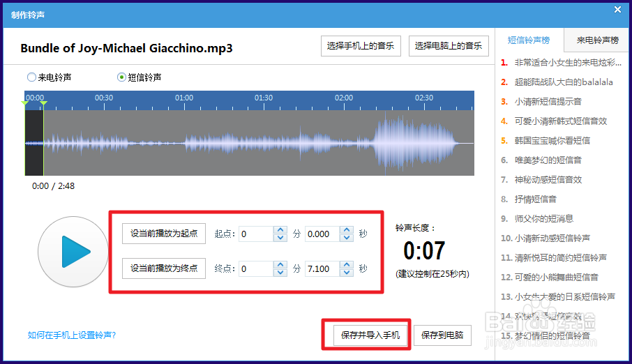632x364 pixels.
Task: Select the 短信铃声 radio button
Action: pos(121,77)
